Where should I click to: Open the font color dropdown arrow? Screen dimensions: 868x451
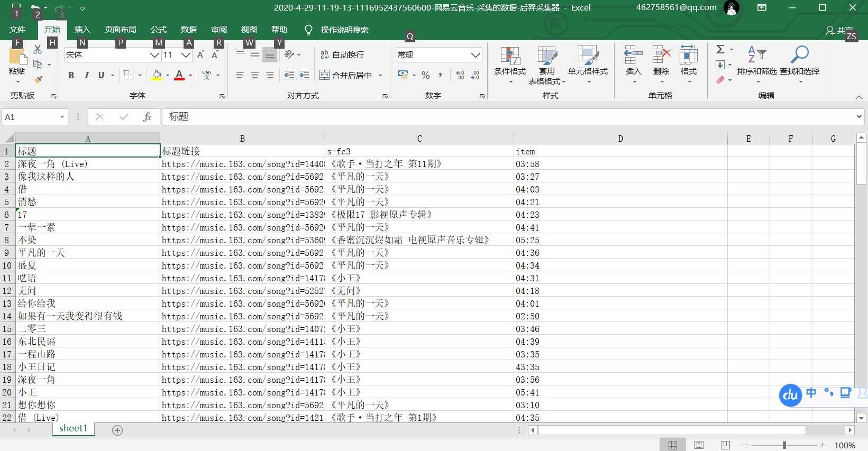click(x=190, y=76)
